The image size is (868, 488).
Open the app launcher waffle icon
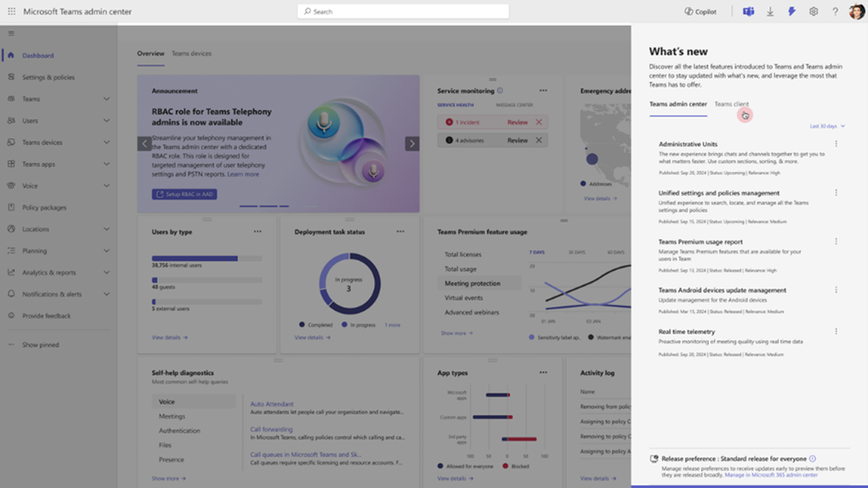click(11, 11)
